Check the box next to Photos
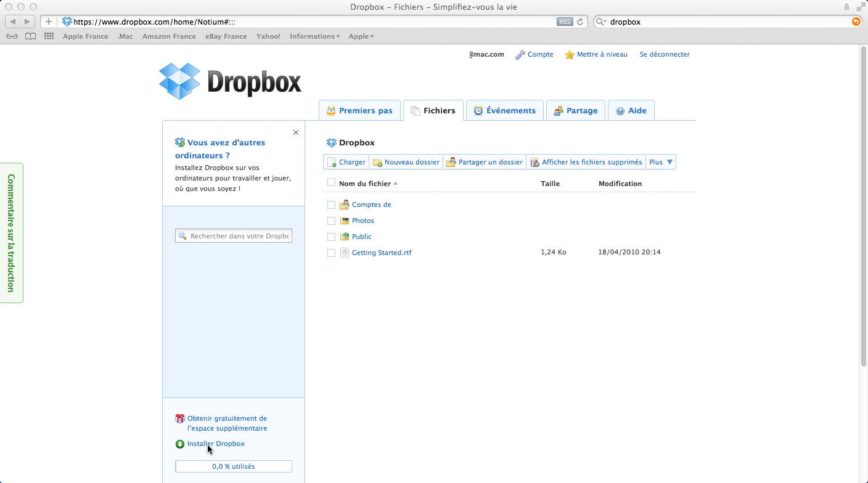This screenshot has width=868, height=483. (x=331, y=221)
